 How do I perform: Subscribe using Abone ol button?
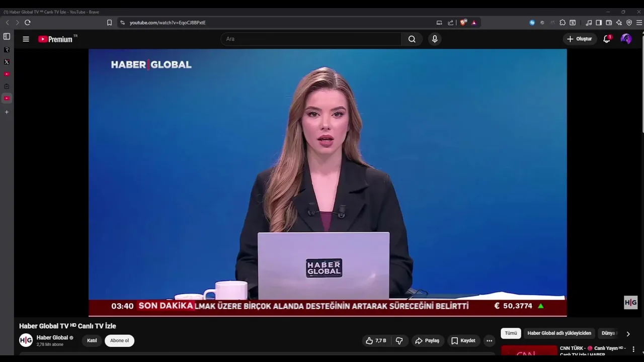(x=119, y=340)
